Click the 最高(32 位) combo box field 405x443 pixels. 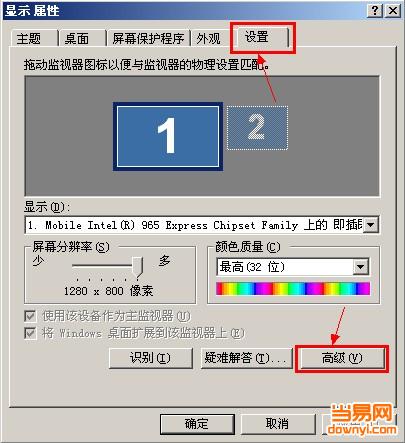[292, 267]
